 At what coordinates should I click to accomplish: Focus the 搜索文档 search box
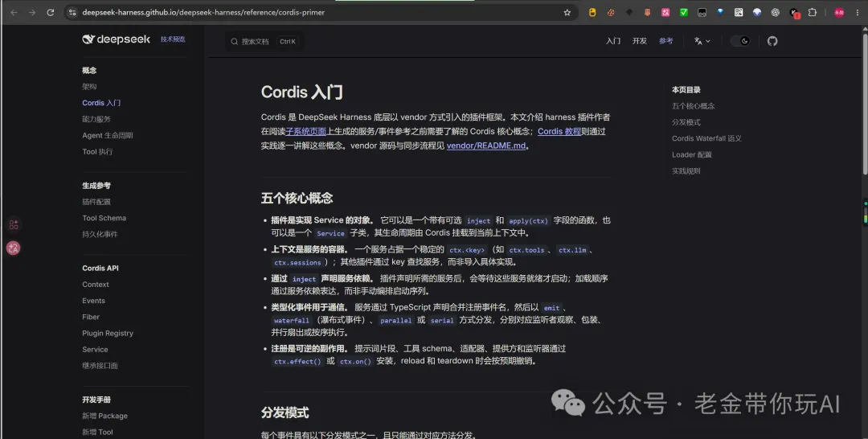264,42
